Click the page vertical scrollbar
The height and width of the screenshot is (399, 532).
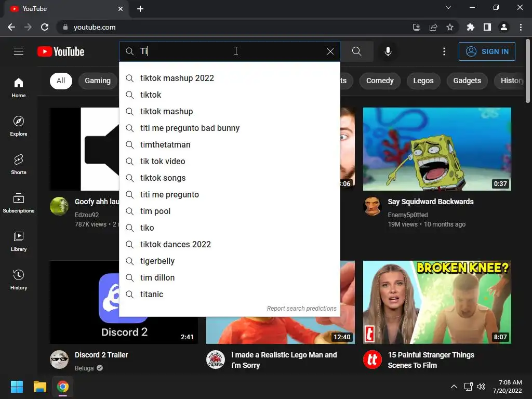pos(528,71)
